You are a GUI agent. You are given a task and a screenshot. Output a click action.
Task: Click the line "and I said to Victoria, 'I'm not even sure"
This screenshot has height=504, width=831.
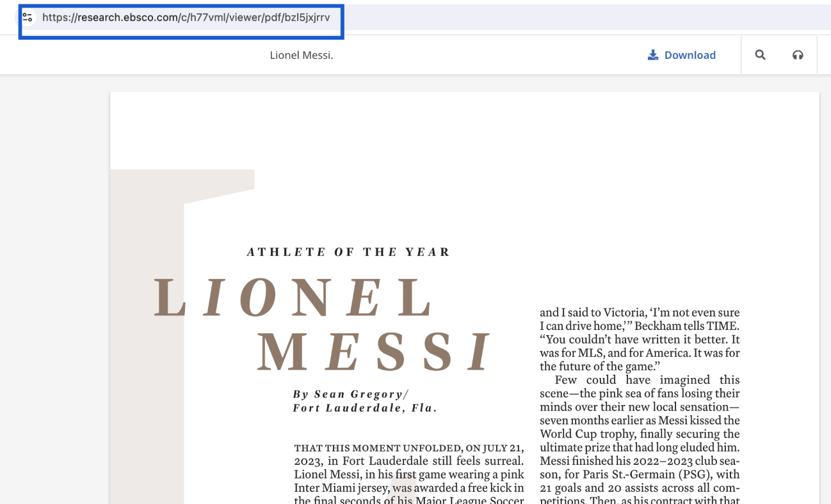click(x=640, y=313)
